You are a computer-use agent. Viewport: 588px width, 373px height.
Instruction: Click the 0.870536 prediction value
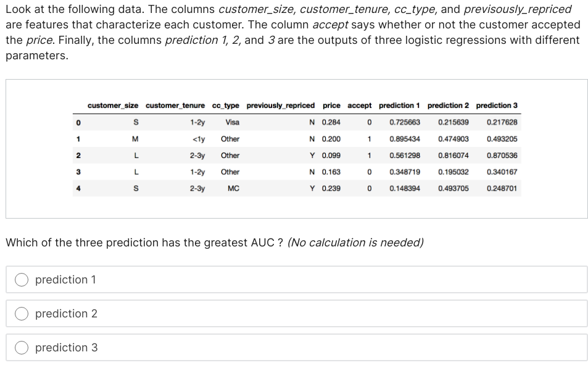[502, 156]
